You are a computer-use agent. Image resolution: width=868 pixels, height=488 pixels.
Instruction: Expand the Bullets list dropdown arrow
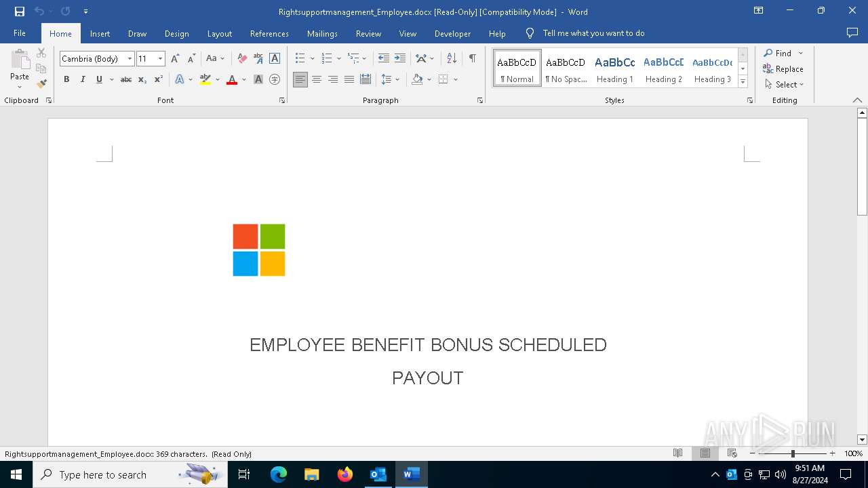pos(313,59)
